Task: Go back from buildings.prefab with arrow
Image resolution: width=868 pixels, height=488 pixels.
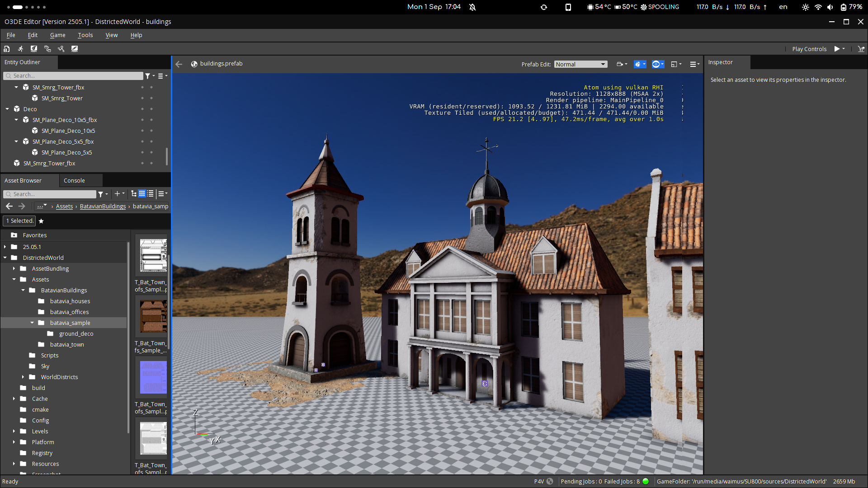Action: [x=179, y=64]
